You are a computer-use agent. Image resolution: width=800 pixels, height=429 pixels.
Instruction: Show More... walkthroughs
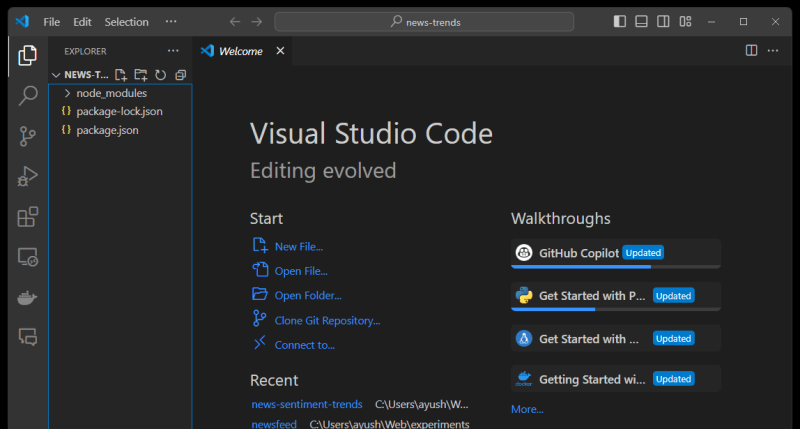point(527,410)
